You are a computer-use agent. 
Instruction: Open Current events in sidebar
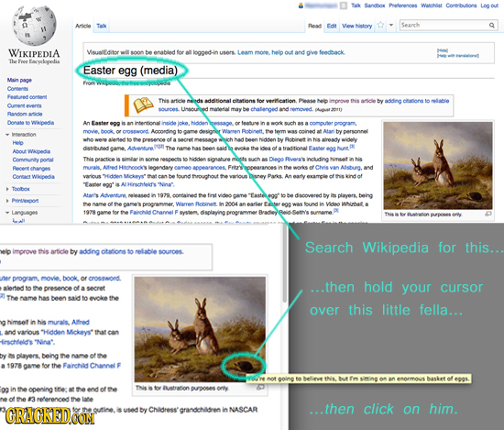point(25,105)
